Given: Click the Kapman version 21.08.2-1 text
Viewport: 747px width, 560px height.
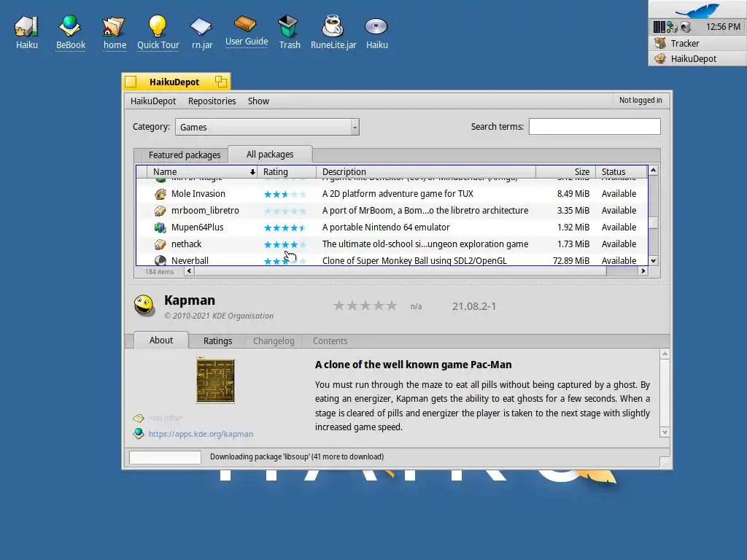Looking at the screenshot, I should coord(474,306).
